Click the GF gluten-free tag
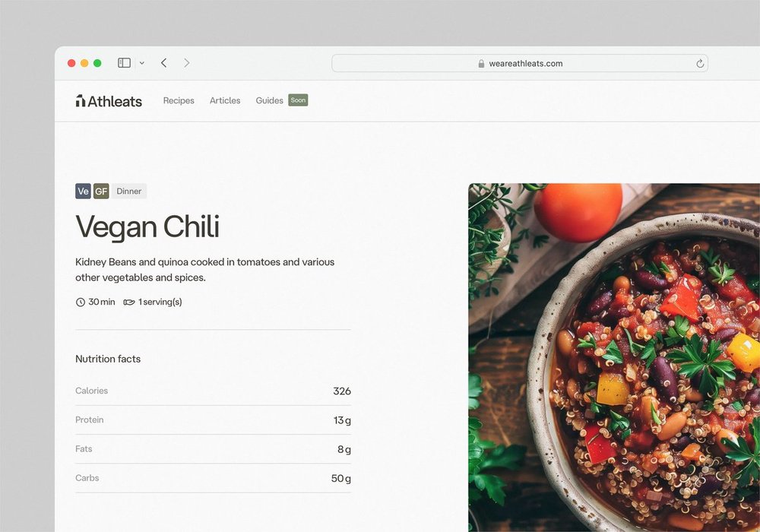The height and width of the screenshot is (532, 760). pyautogui.click(x=101, y=191)
